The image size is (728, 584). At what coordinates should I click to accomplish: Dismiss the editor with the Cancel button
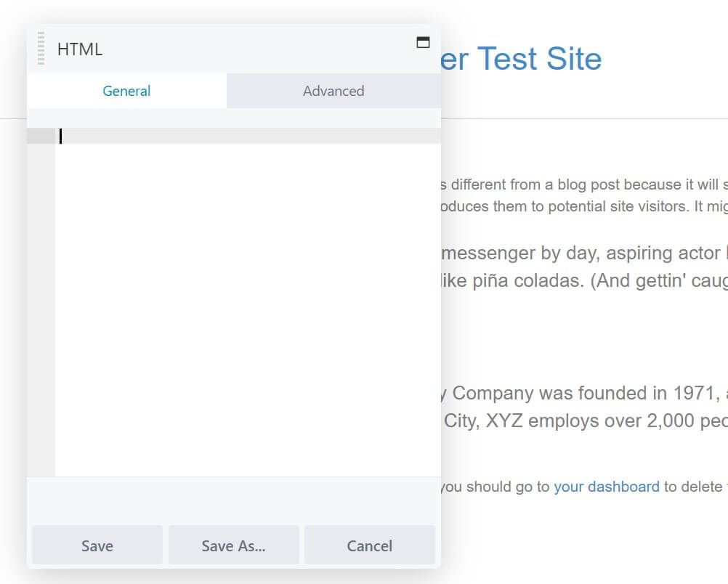pos(369,546)
